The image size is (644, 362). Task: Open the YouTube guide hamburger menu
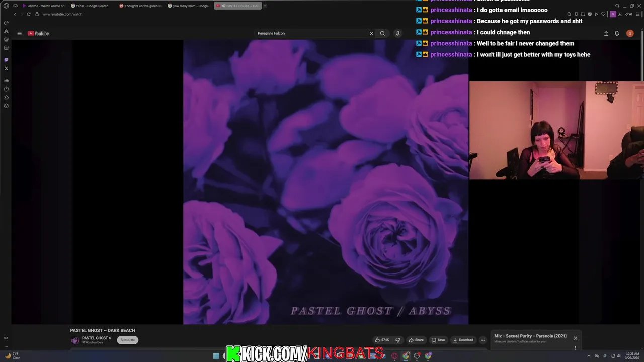pyautogui.click(x=19, y=33)
